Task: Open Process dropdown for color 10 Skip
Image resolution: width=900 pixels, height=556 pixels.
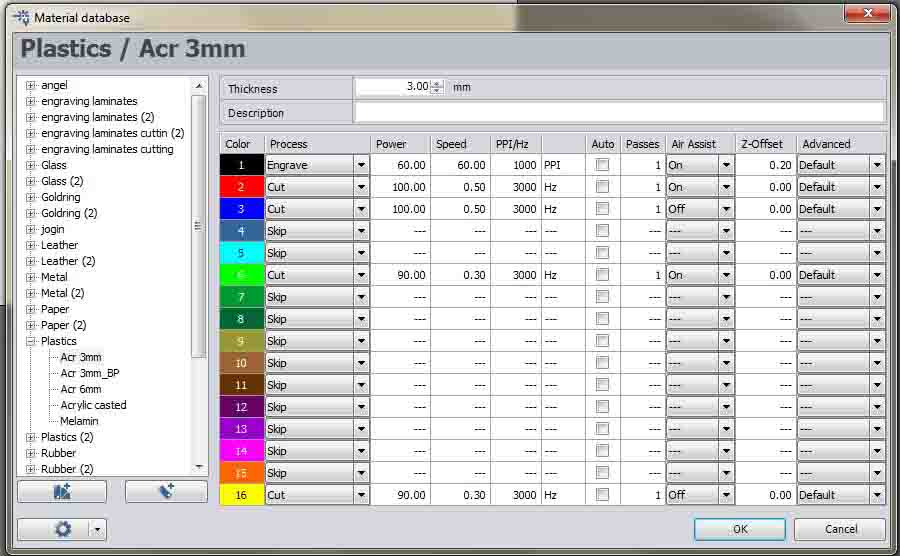Action: (361, 363)
